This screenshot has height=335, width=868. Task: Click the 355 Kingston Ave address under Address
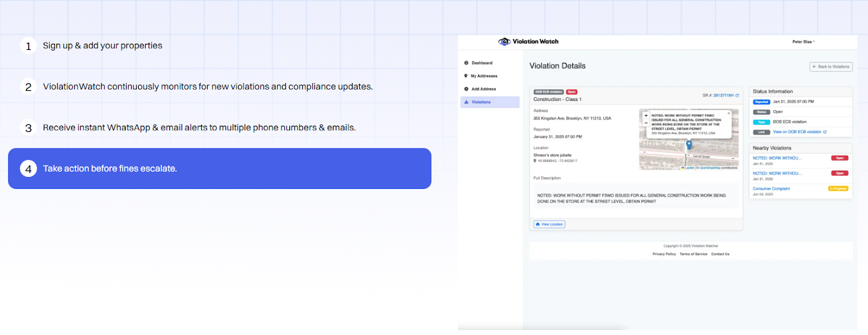[x=572, y=118]
